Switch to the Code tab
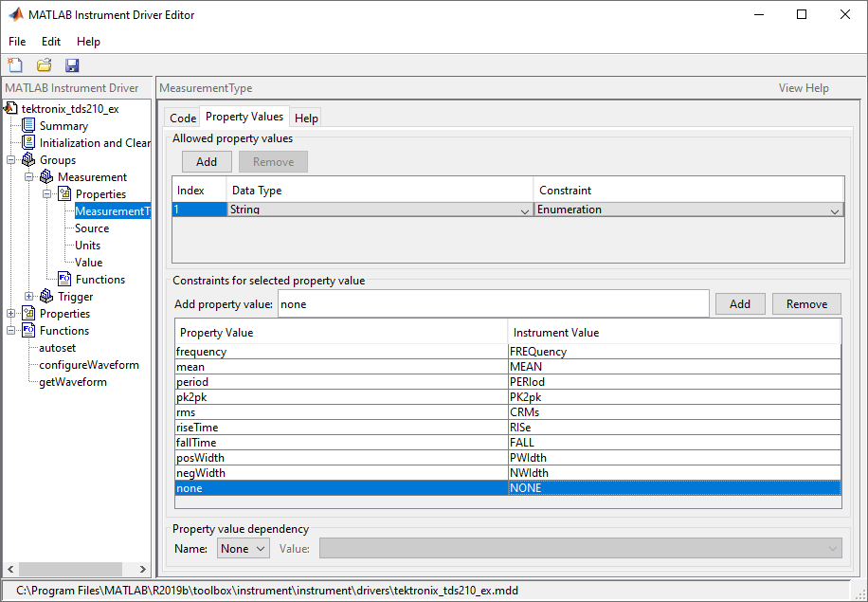Viewport: 868px width, 602px height. click(x=183, y=118)
